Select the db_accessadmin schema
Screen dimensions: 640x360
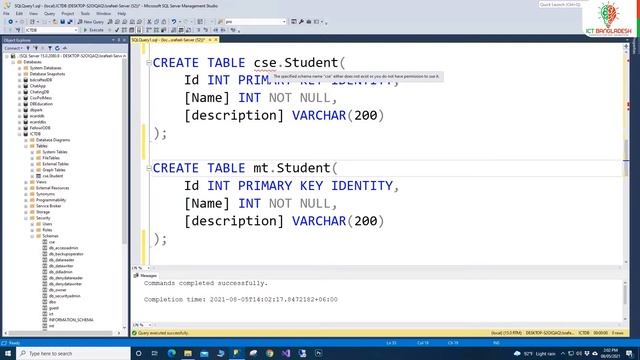point(63,248)
